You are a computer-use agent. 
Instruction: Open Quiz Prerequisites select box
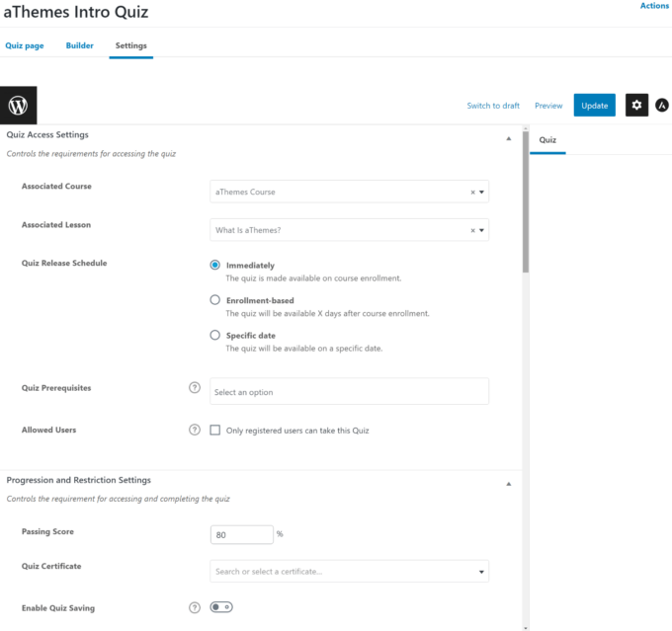[349, 391]
